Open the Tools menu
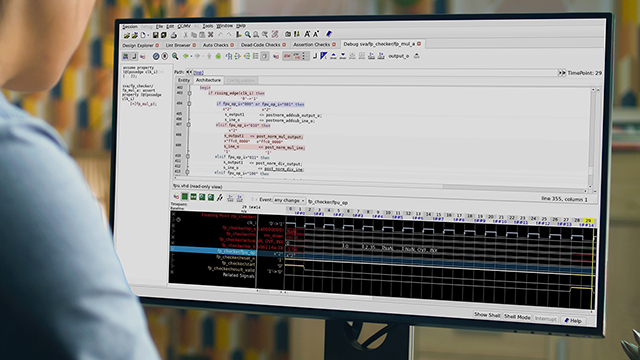The height and width of the screenshot is (360, 640). (x=208, y=26)
